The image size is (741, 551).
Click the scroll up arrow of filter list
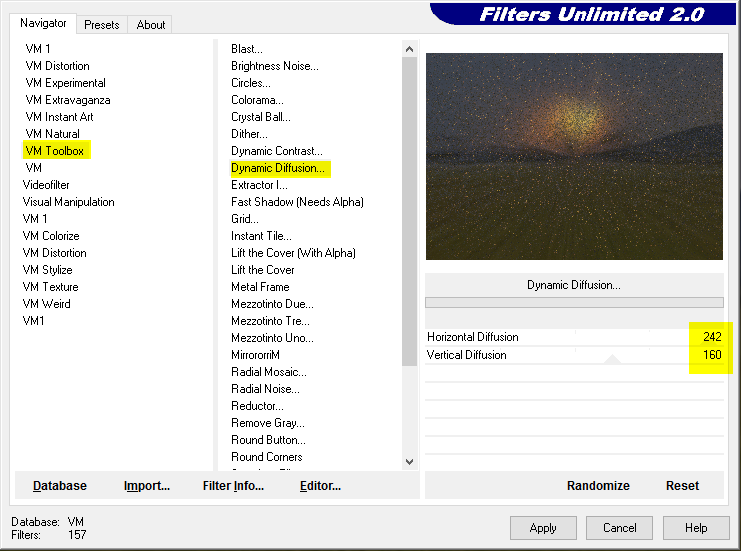409,49
